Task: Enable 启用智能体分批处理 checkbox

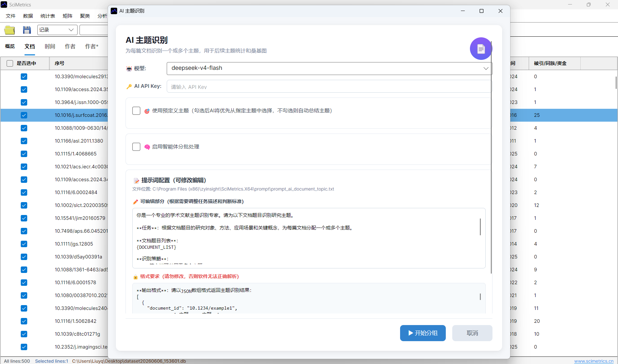Action: pyautogui.click(x=136, y=147)
